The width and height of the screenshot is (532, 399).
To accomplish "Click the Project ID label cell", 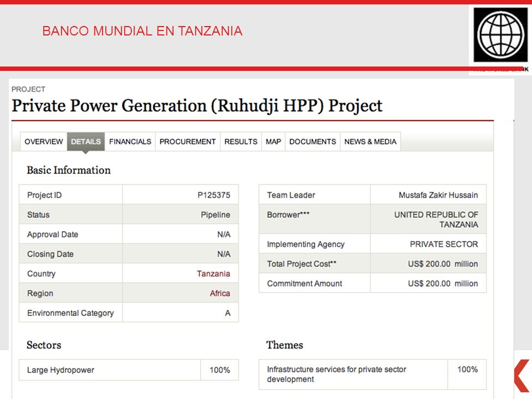I will pos(70,195).
